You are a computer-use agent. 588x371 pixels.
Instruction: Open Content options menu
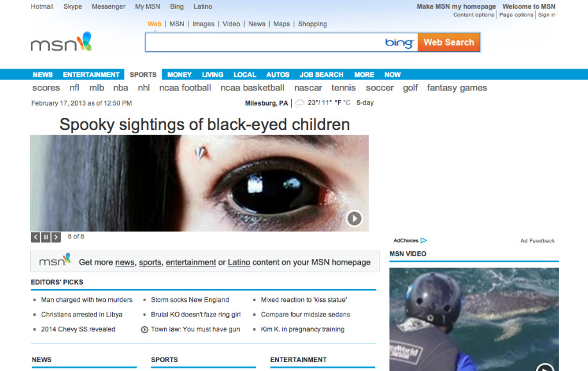click(473, 15)
